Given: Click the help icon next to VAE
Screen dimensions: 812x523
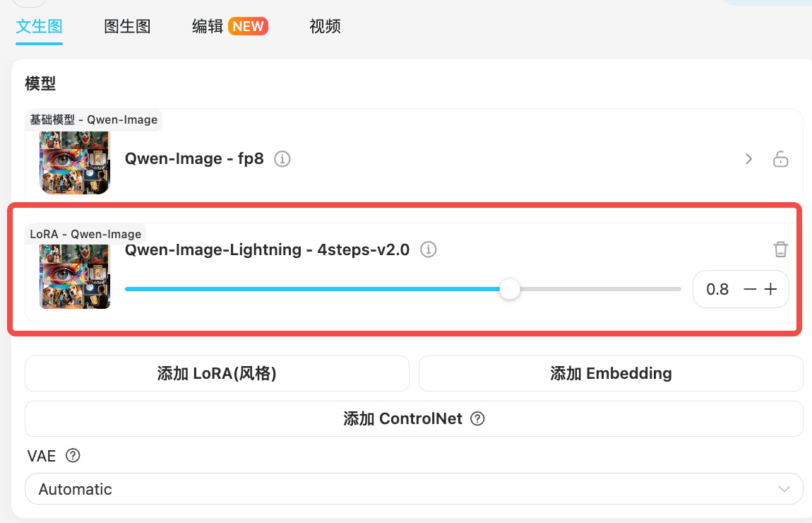Looking at the screenshot, I should click(73, 456).
